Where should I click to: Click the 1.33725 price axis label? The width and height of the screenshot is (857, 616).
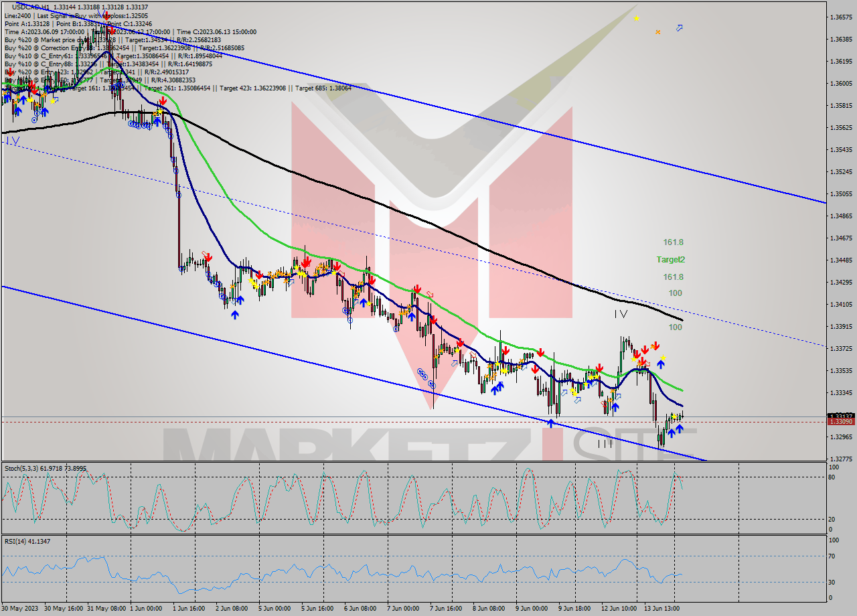tap(840, 348)
